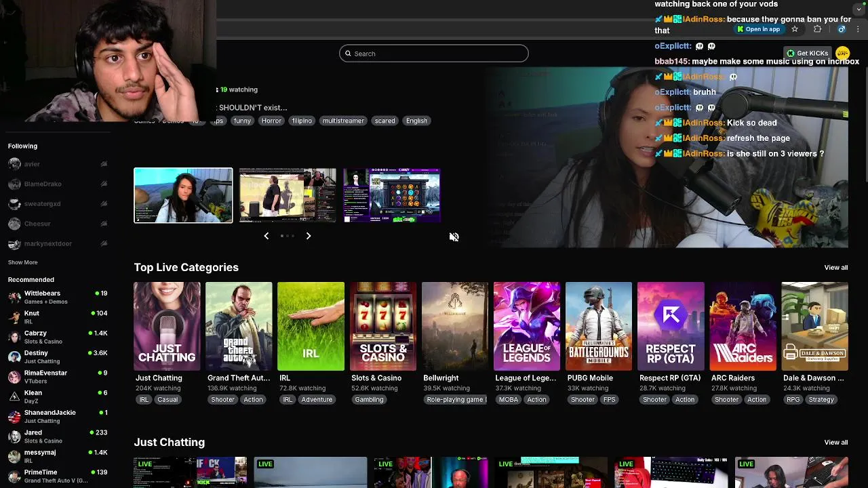Click MOBA tag under League of Legends

(509, 400)
